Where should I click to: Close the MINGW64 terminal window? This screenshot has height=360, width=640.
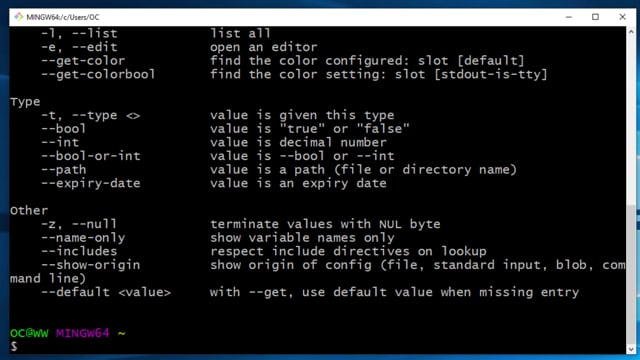pos(622,17)
